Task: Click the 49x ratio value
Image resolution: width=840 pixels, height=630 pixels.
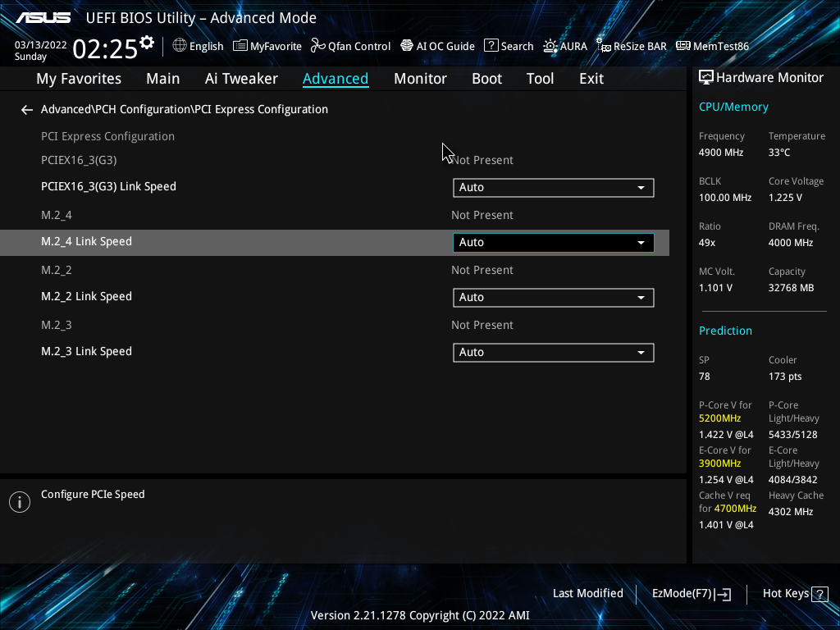Action: 707,243
